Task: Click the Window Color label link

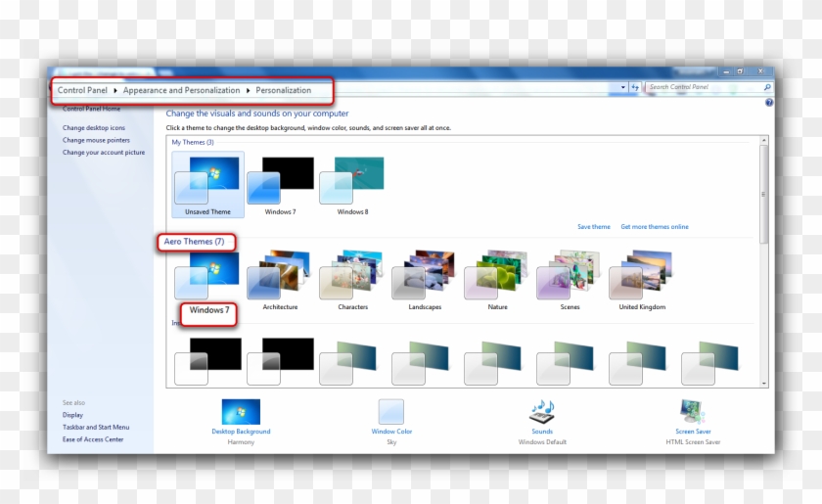Action: pyautogui.click(x=391, y=432)
